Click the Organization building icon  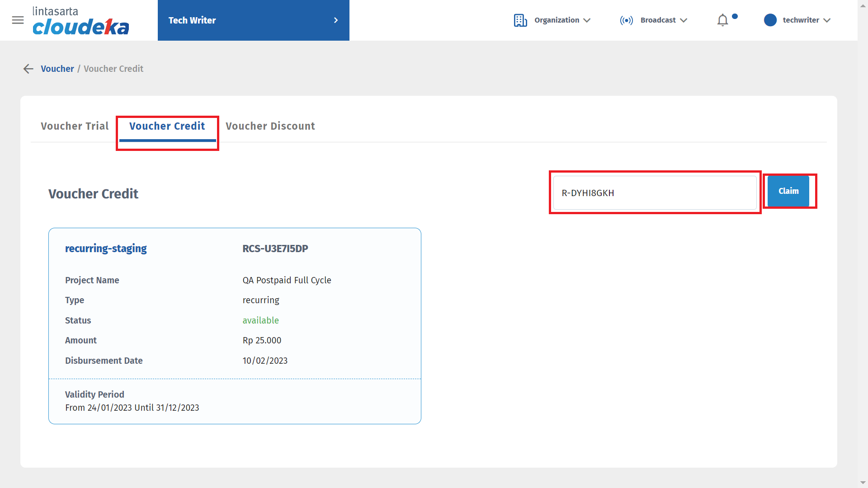[x=520, y=20]
